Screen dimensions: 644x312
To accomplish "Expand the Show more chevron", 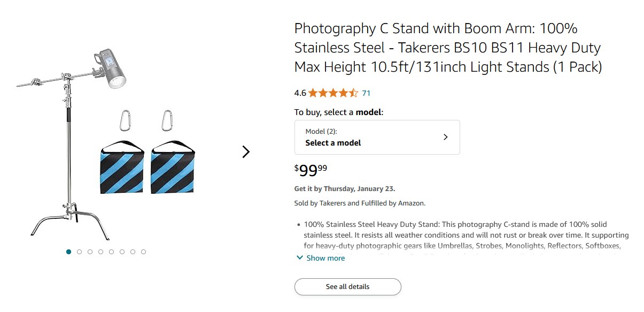I will [299, 258].
